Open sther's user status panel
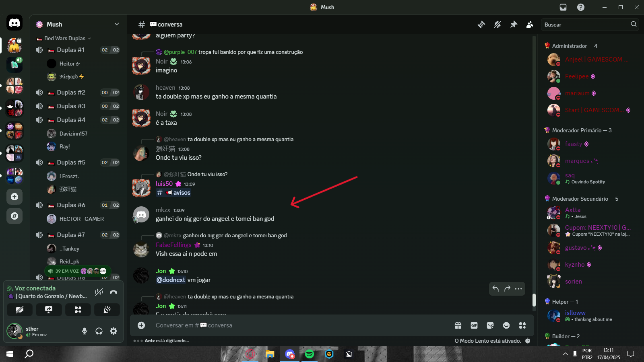This screenshot has width=644, height=362. [41, 331]
